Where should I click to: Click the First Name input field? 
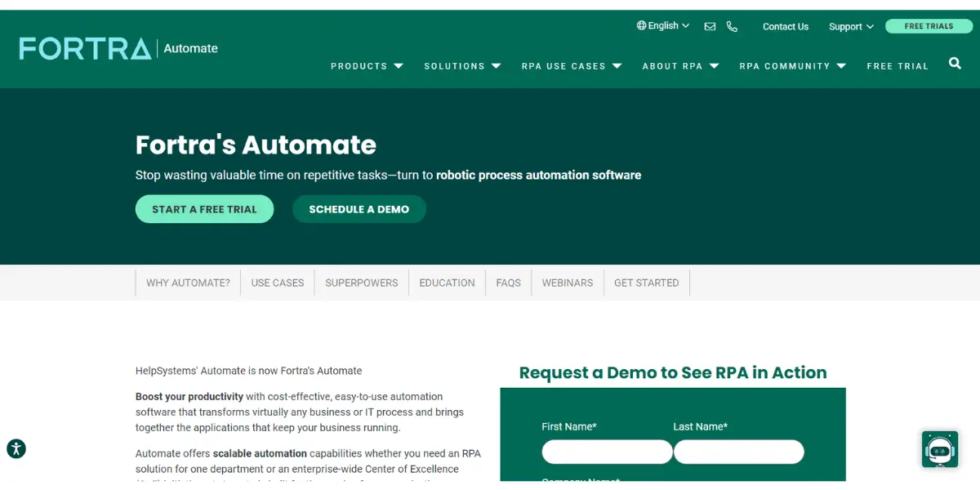(607, 452)
